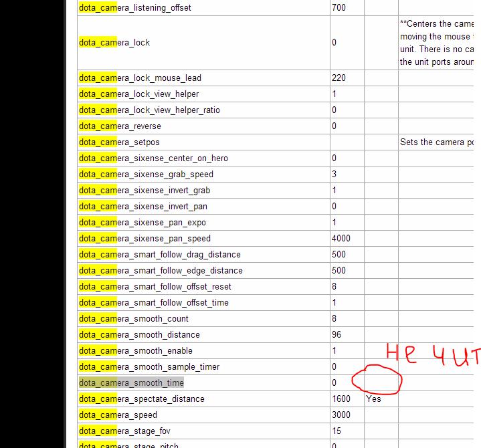Select value 15 for stage fov

(336, 431)
